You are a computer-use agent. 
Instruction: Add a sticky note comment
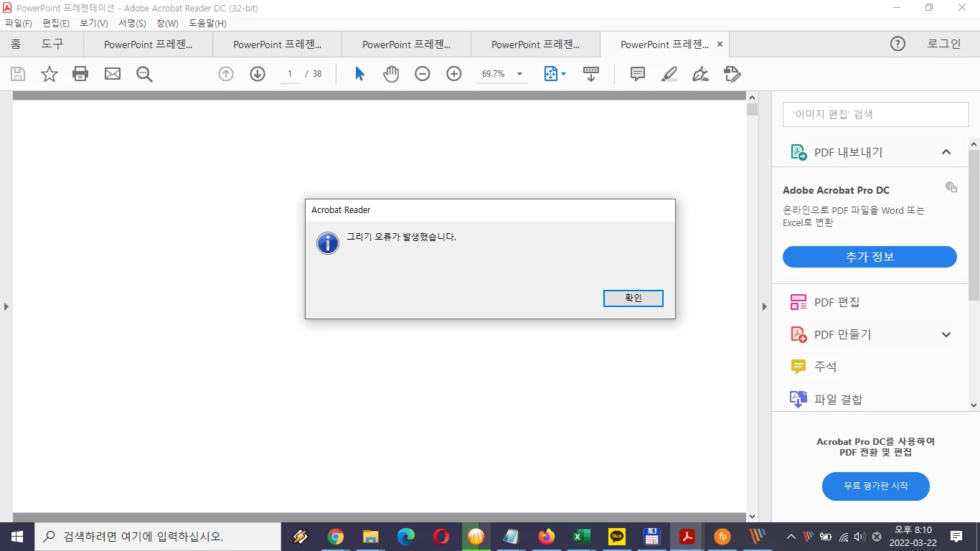click(x=638, y=74)
